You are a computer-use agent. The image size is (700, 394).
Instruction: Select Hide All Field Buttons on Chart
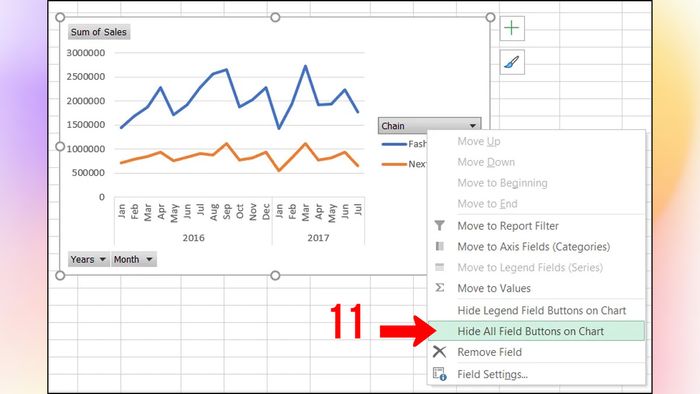click(x=536, y=331)
